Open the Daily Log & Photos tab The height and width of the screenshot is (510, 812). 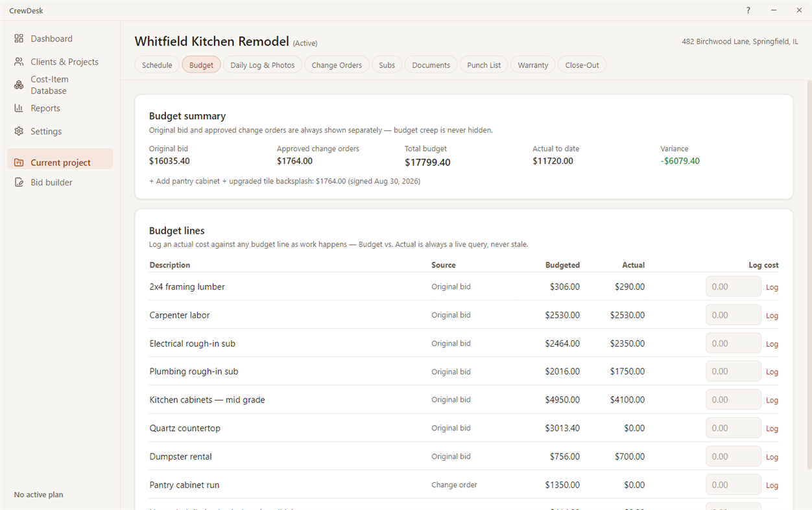263,65
